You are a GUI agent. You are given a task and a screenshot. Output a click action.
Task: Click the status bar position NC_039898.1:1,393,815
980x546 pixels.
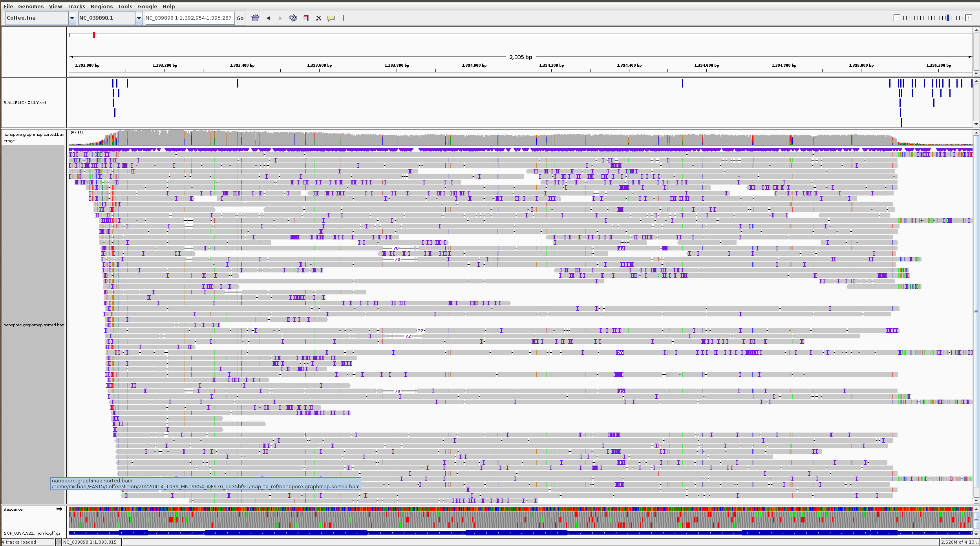coord(90,542)
